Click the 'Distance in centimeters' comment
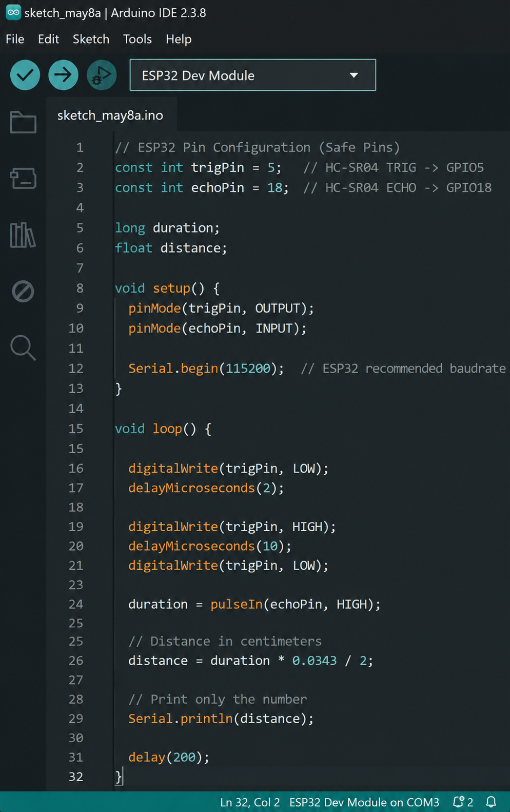This screenshot has height=812, width=510. pyautogui.click(x=225, y=641)
